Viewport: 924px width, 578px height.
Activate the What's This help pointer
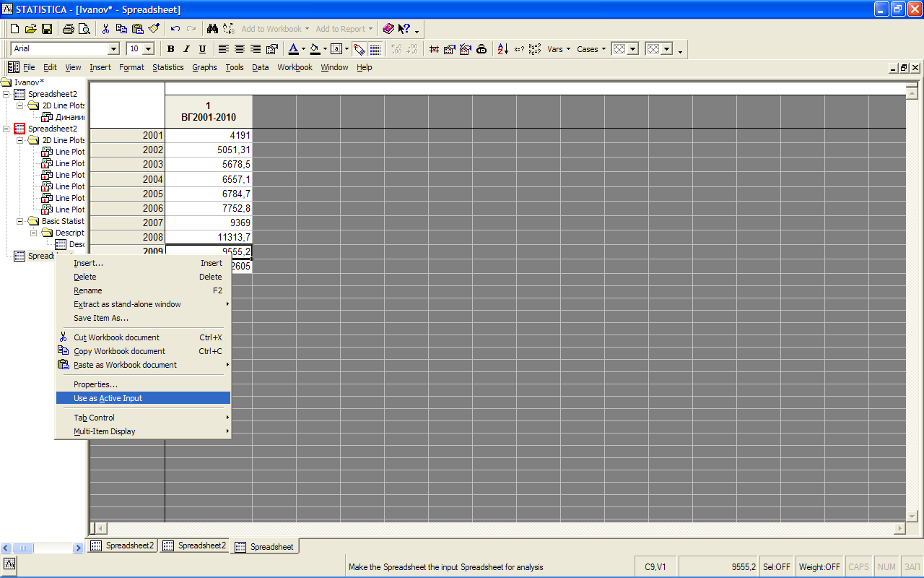point(404,29)
